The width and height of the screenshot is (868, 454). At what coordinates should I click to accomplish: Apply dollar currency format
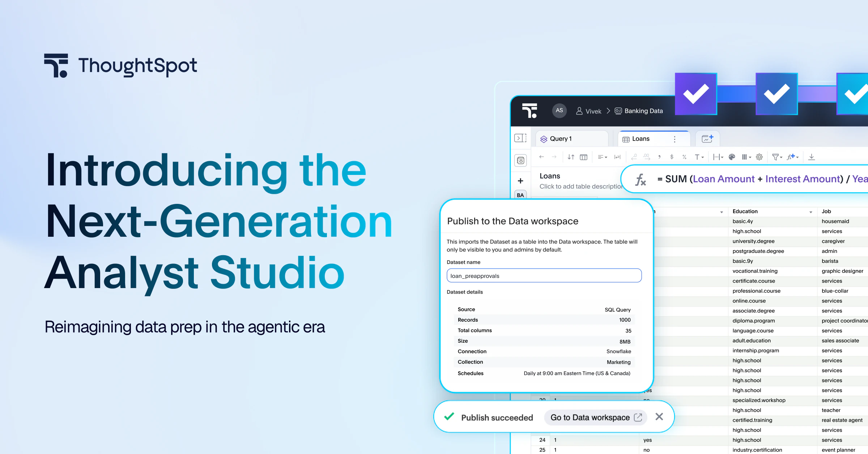point(672,157)
